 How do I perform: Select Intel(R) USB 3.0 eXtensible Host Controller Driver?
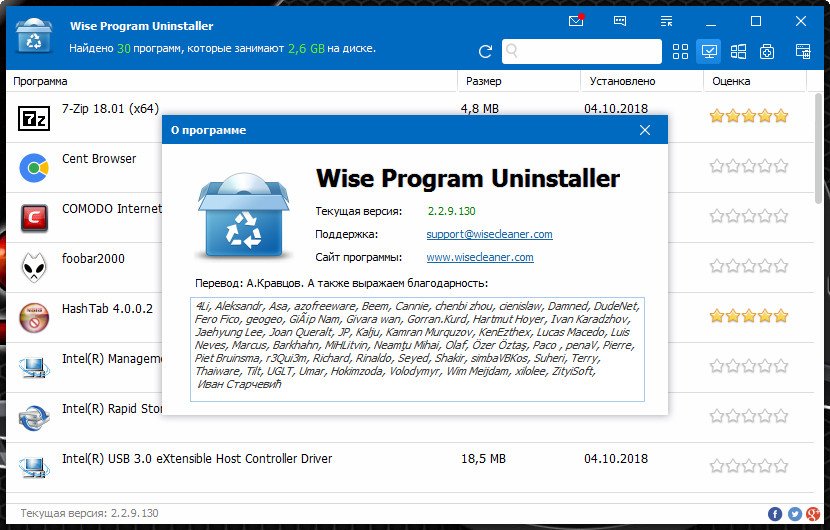coord(197,459)
